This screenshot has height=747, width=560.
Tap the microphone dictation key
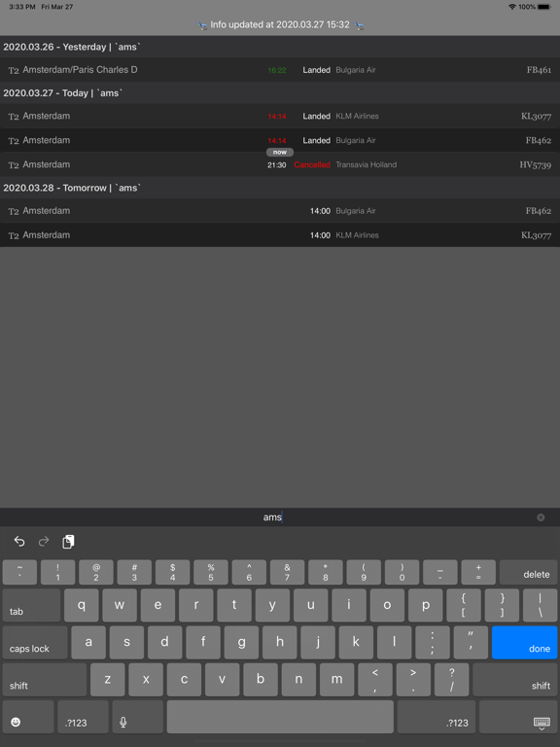(x=138, y=717)
